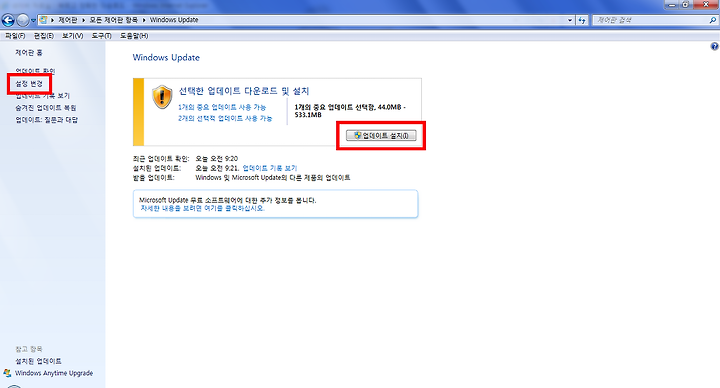Click 모든 제어판 항목 breadcrumb
720x388 pixels.
tap(113, 20)
